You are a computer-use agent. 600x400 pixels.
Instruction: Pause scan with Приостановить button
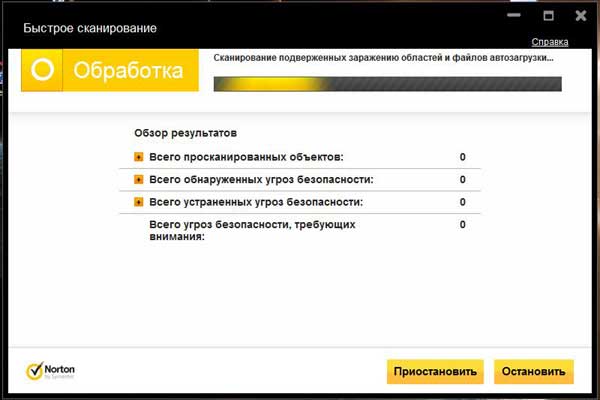tap(435, 371)
